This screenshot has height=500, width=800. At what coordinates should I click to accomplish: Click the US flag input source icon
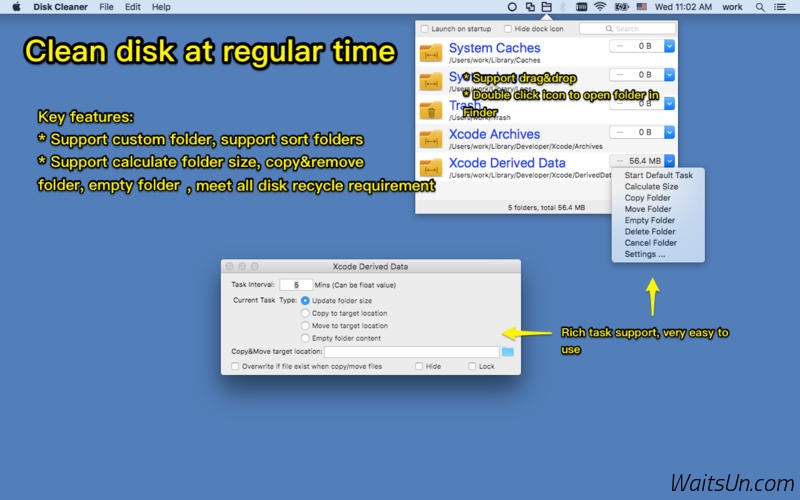(641, 7)
